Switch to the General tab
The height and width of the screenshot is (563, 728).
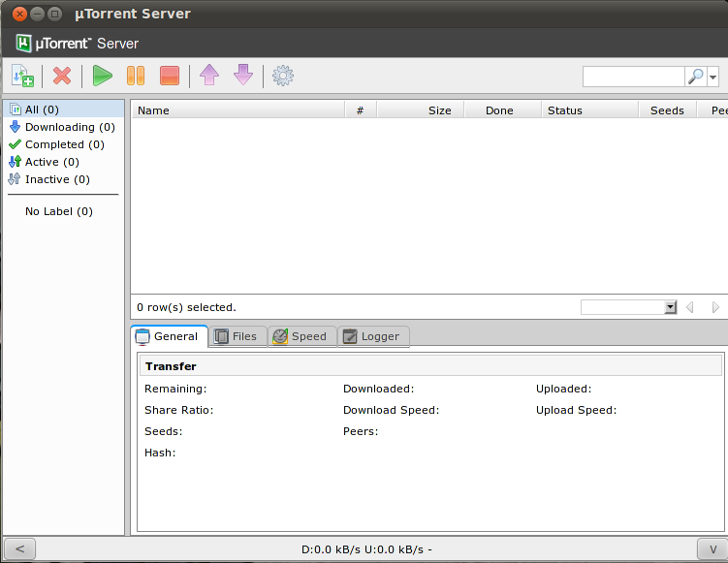pyautogui.click(x=169, y=336)
